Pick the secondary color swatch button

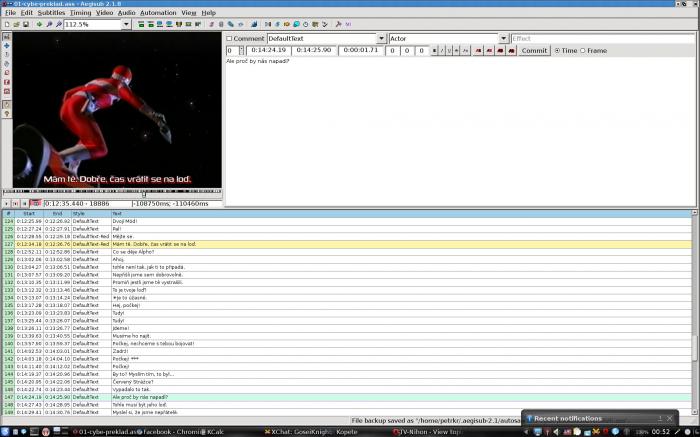(x=489, y=50)
